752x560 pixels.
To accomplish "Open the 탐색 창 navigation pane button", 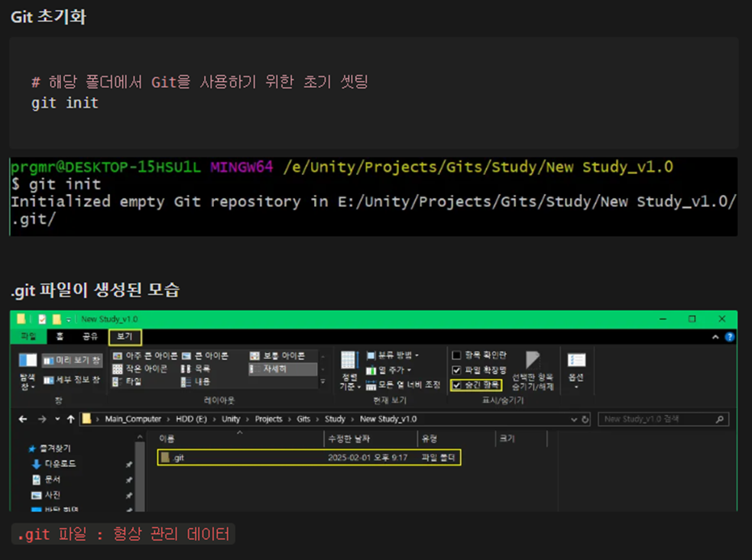I will pyautogui.click(x=28, y=371).
